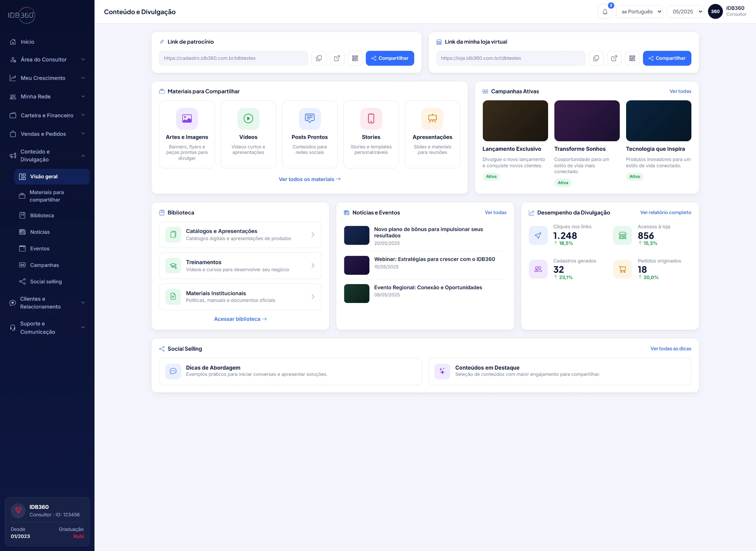756x551 pixels.
Task: Show QR code for sponsorship link
Action: [x=355, y=58]
